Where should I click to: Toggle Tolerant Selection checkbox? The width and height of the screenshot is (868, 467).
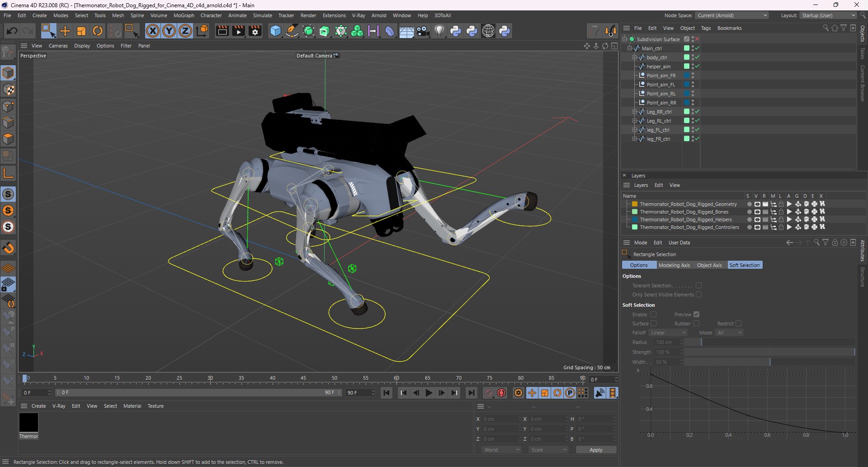coord(698,286)
